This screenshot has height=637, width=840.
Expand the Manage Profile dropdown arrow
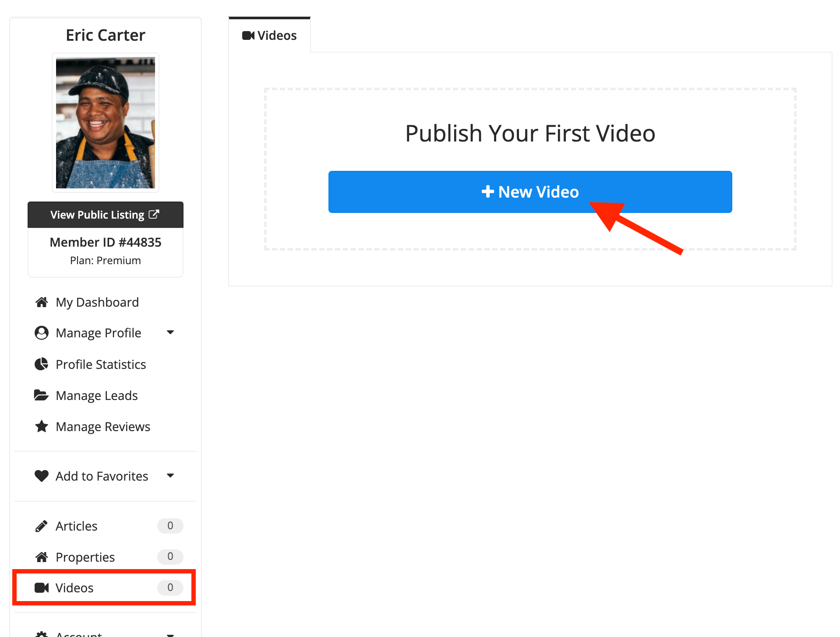pos(170,333)
